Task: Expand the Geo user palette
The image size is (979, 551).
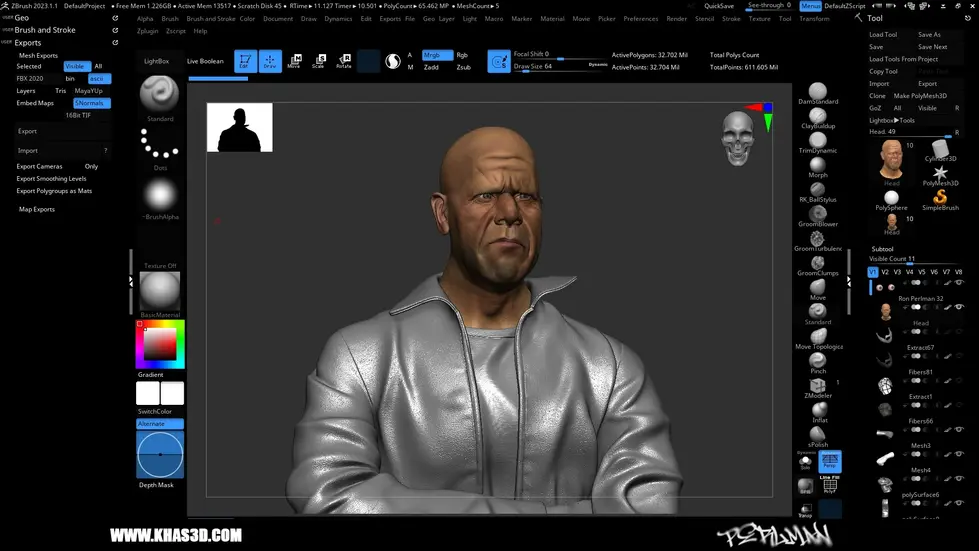Action: click(x=22, y=17)
